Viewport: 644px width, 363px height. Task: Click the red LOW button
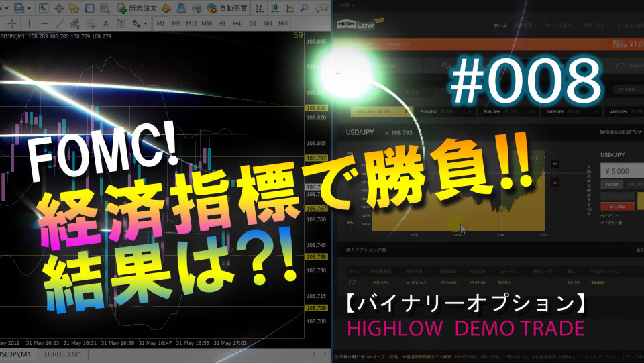coord(617,207)
